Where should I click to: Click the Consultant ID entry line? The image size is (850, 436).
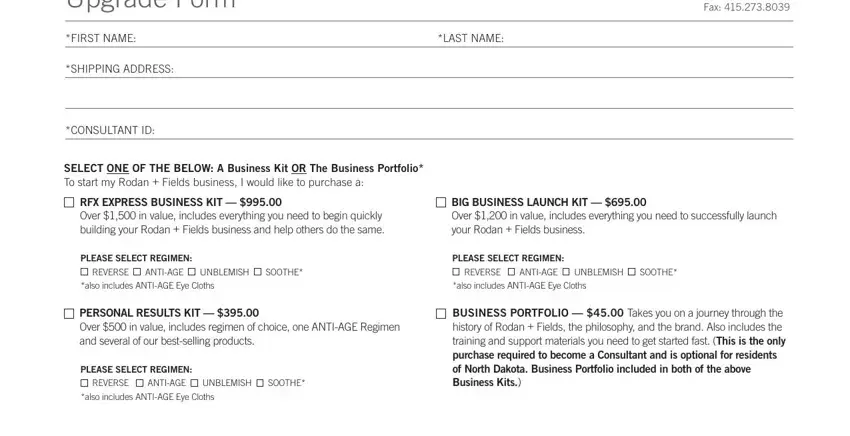coord(474,130)
